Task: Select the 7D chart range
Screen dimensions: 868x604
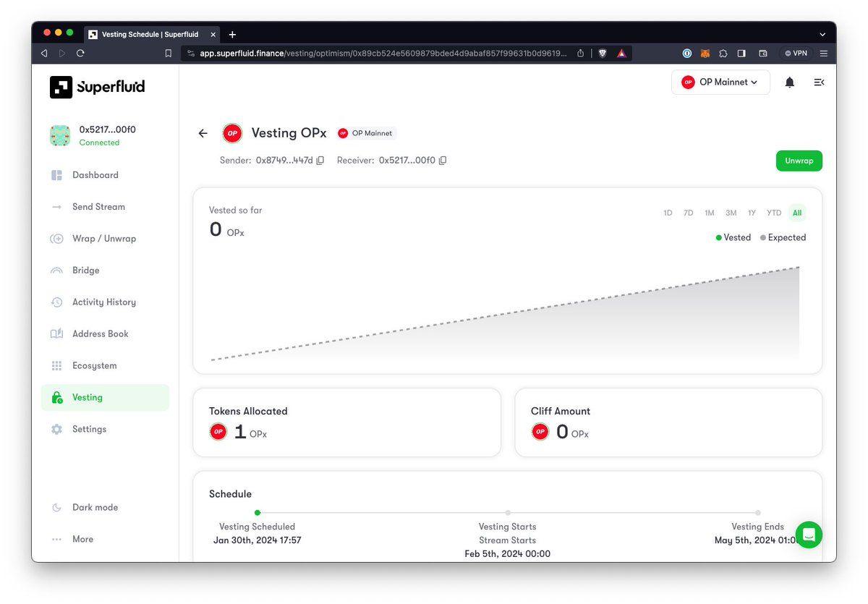Action: pos(689,213)
